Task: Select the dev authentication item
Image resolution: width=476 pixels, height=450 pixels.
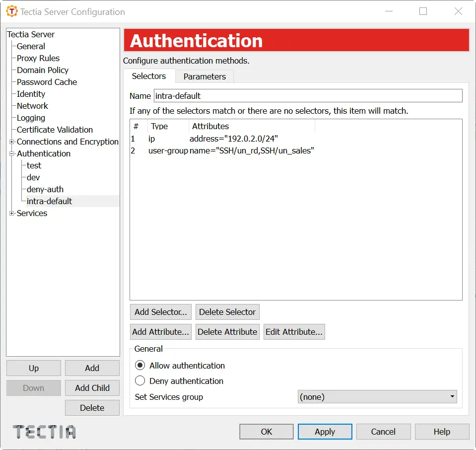Action: click(x=33, y=177)
